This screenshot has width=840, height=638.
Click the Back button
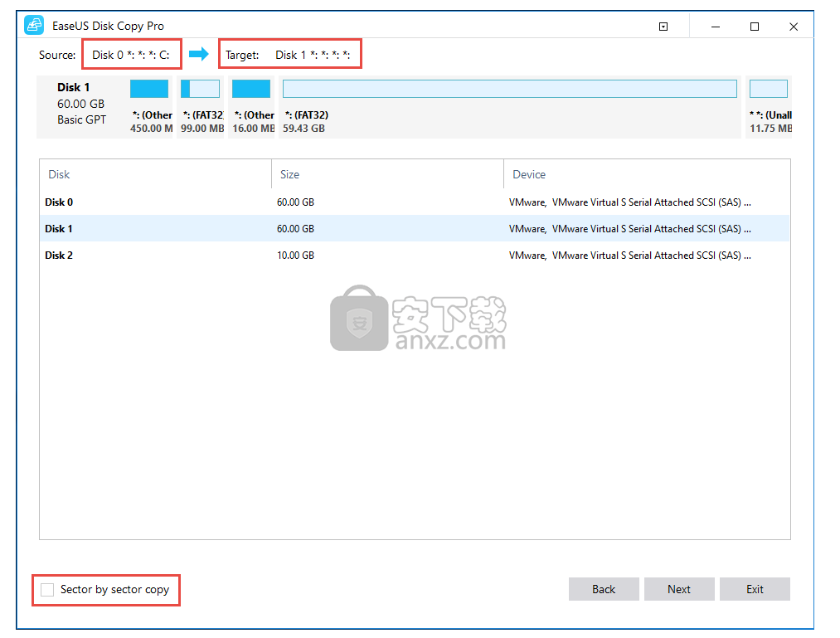(604, 589)
